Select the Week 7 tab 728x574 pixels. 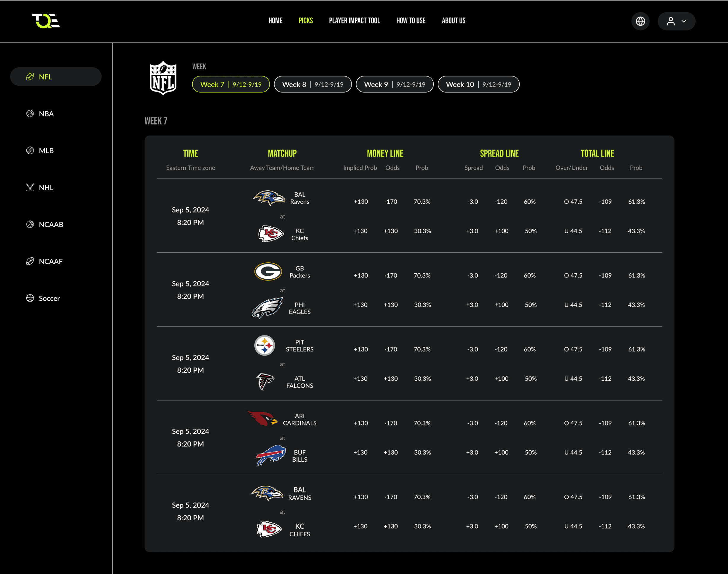click(x=230, y=84)
